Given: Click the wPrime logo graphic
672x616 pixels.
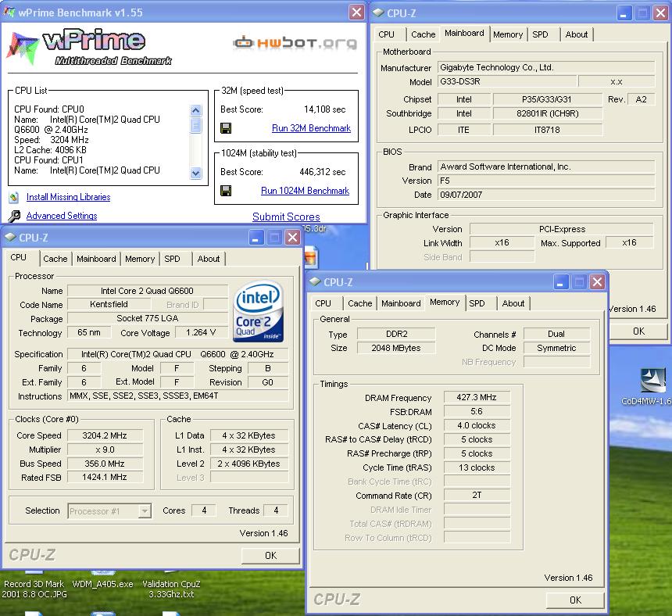Looking at the screenshot, I should pyautogui.click(x=89, y=47).
